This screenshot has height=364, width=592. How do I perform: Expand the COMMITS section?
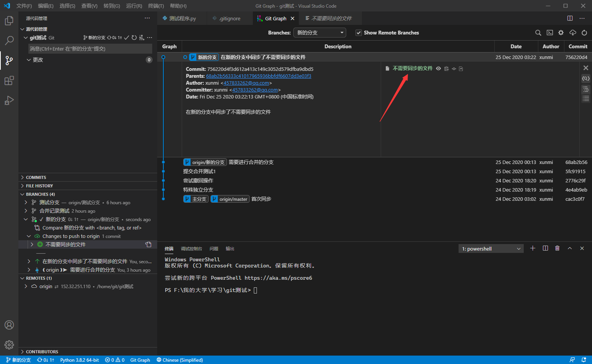[88, 177]
